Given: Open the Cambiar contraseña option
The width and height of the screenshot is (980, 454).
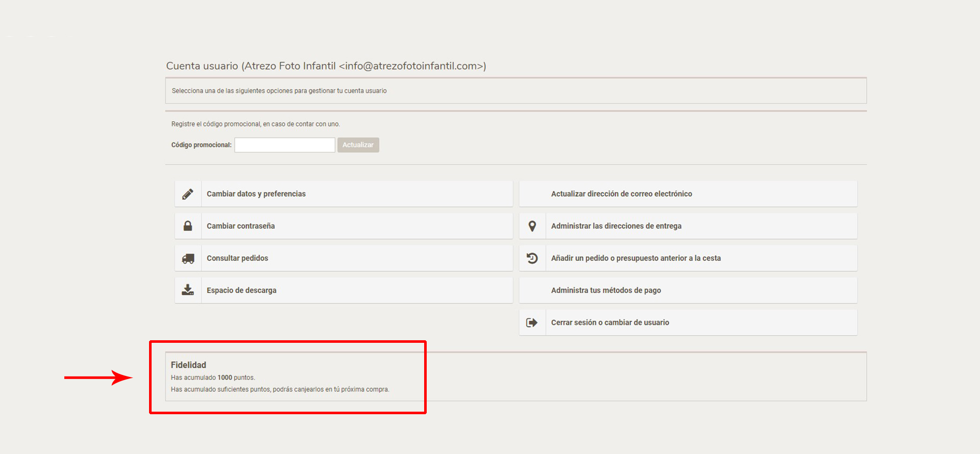Looking at the screenshot, I should click(x=241, y=226).
